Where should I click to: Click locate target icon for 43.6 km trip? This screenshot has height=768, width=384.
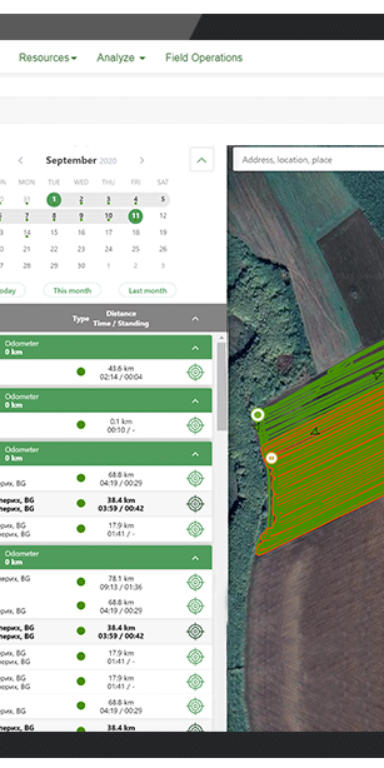195,372
